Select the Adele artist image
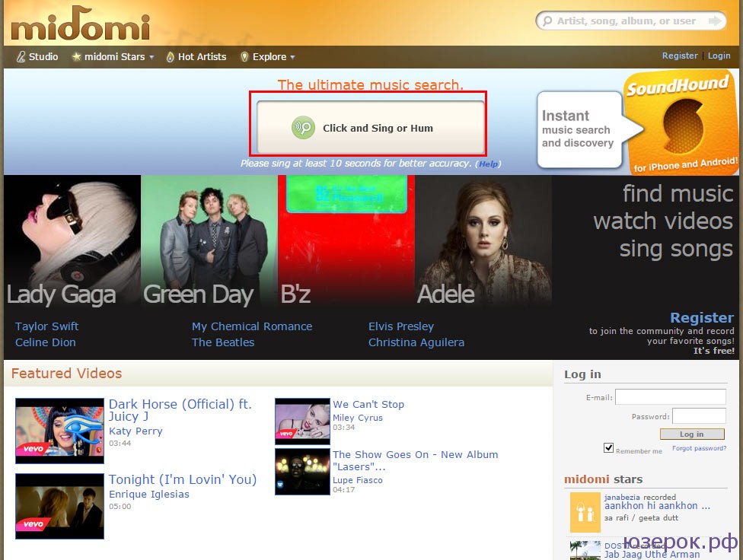This screenshot has width=743, height=560. coord(483,240)
